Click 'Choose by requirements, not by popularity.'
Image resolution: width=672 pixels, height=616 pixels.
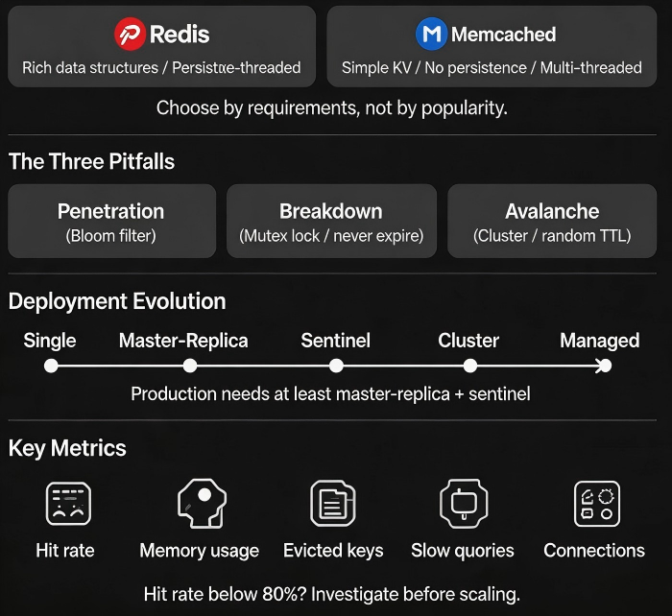tap(332, 108)
